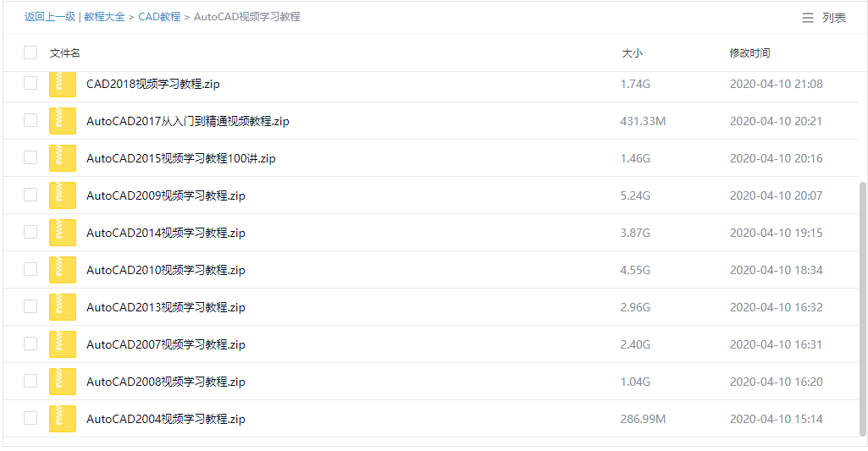Sort by 大小 column header
The image size is (868, 451).
(633, 53)
